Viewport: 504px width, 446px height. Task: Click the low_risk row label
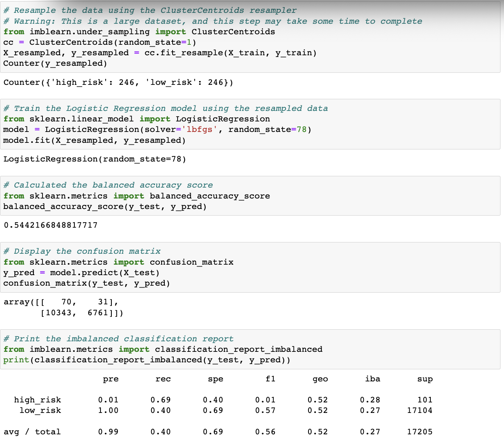40,410
